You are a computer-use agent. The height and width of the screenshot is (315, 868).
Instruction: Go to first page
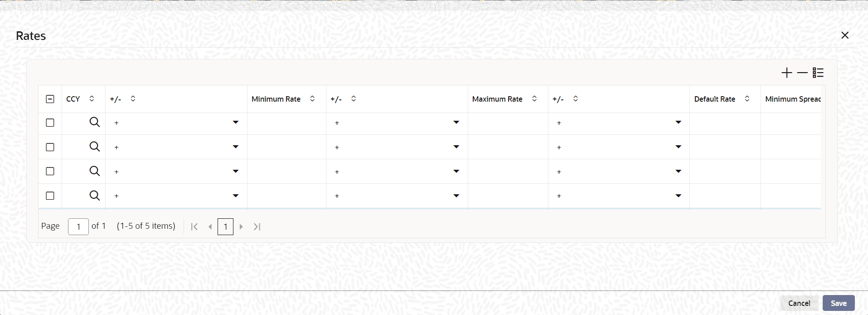(x=194, y=226)
